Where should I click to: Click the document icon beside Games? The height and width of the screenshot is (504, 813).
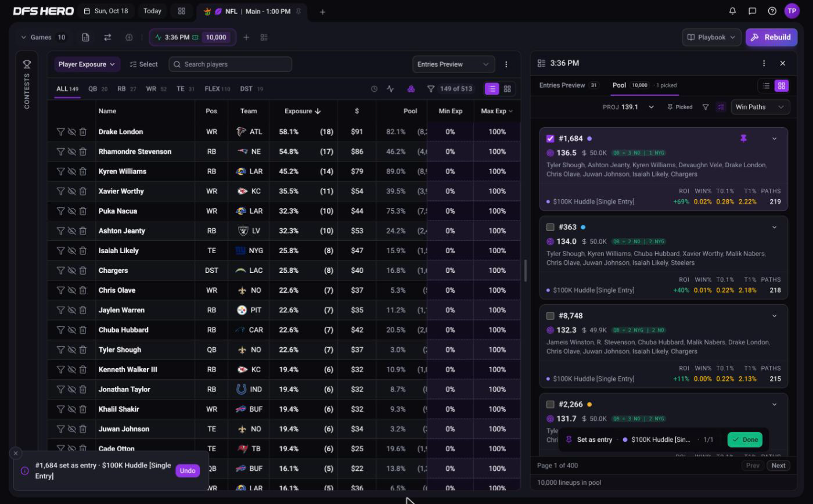[85, 37]
